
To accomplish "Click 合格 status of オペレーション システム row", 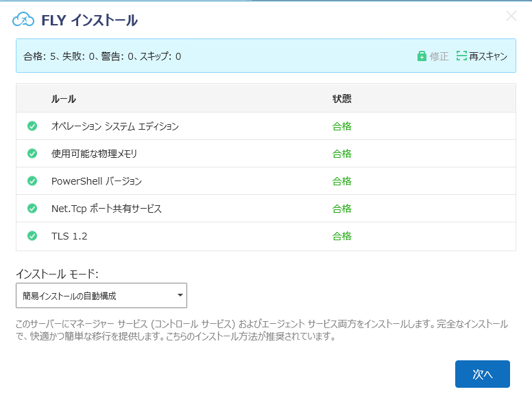I will 341,126.
